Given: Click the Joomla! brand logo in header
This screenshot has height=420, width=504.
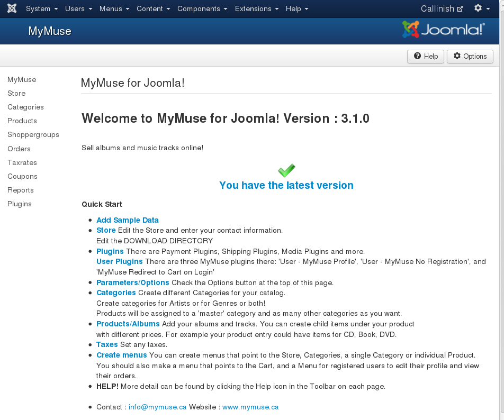Looking at the screenshot, I should pos(443,30).
